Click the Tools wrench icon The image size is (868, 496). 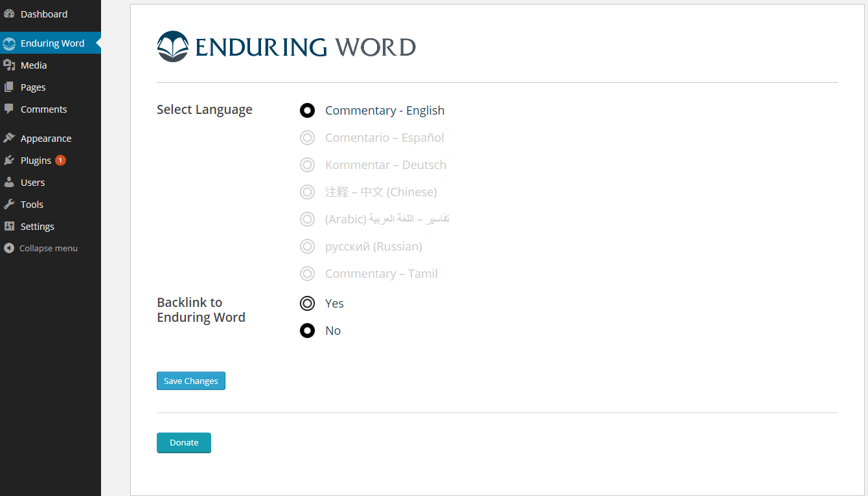click(9, 205)
